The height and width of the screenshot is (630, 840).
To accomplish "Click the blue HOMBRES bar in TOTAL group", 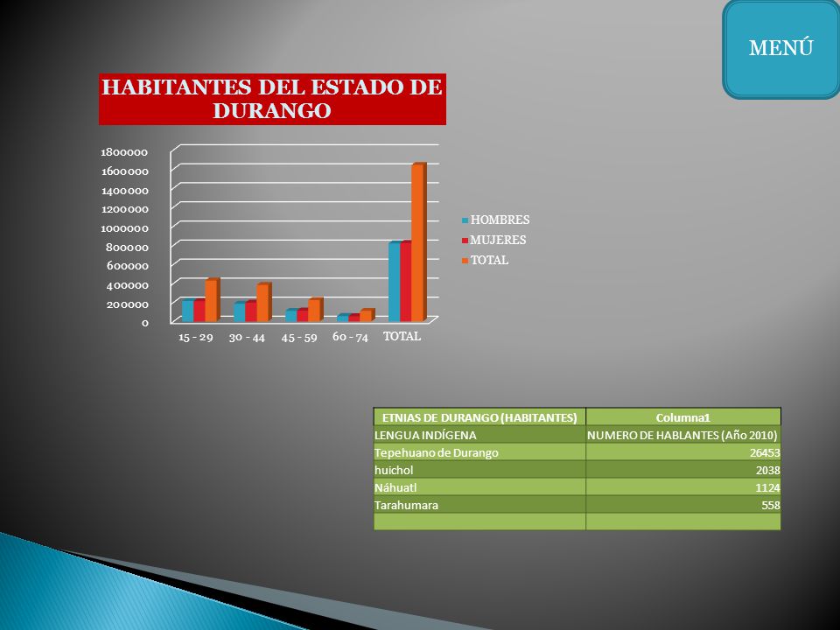I will 394,283.
